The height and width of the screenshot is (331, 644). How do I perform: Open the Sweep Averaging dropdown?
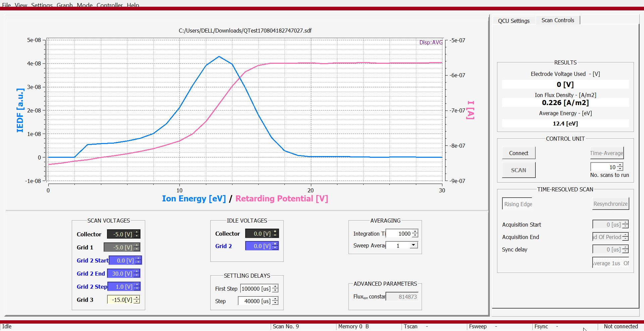(414, 245)
